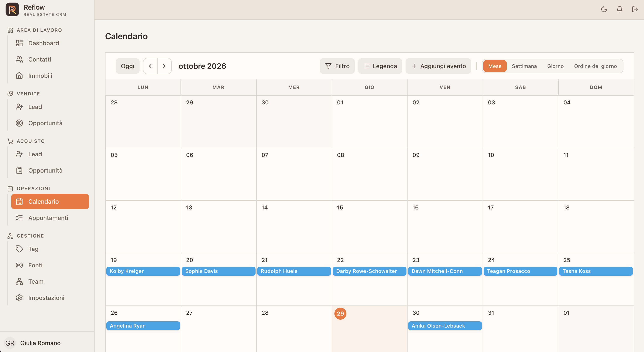This screenshot has height=352, width=644.
Task: Open the Filtro options
Action: pos(337,66)
